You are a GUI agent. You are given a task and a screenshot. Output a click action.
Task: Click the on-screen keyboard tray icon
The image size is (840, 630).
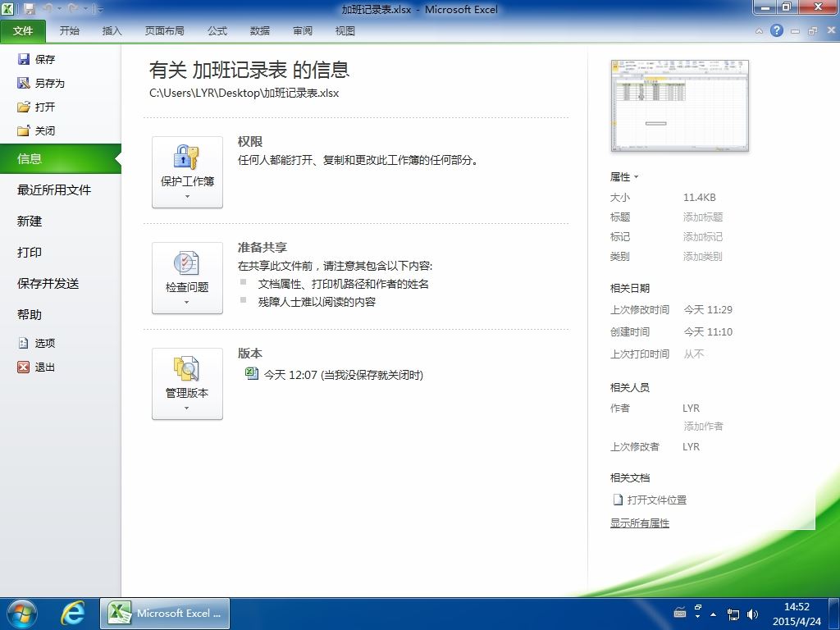coord(680,612)
